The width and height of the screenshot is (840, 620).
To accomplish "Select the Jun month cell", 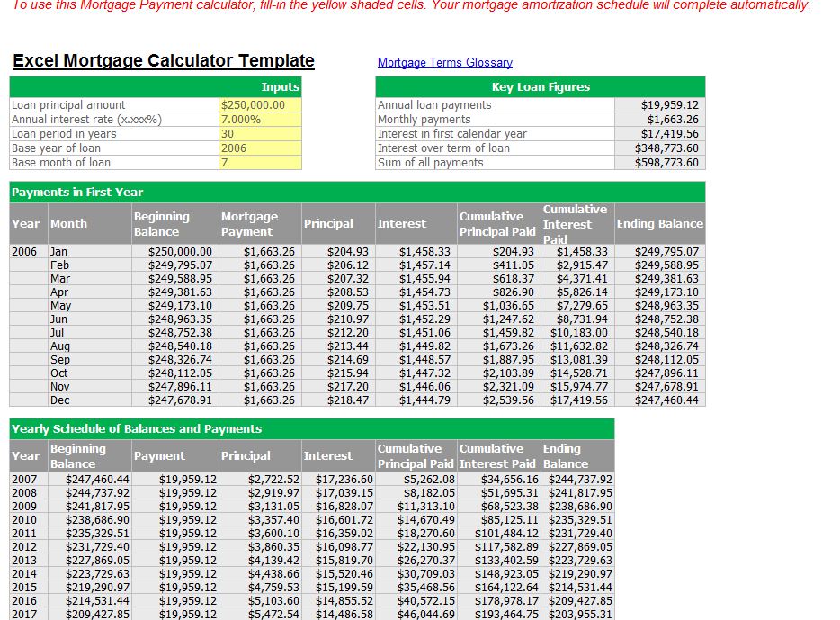I will click(x=89, y=319).
